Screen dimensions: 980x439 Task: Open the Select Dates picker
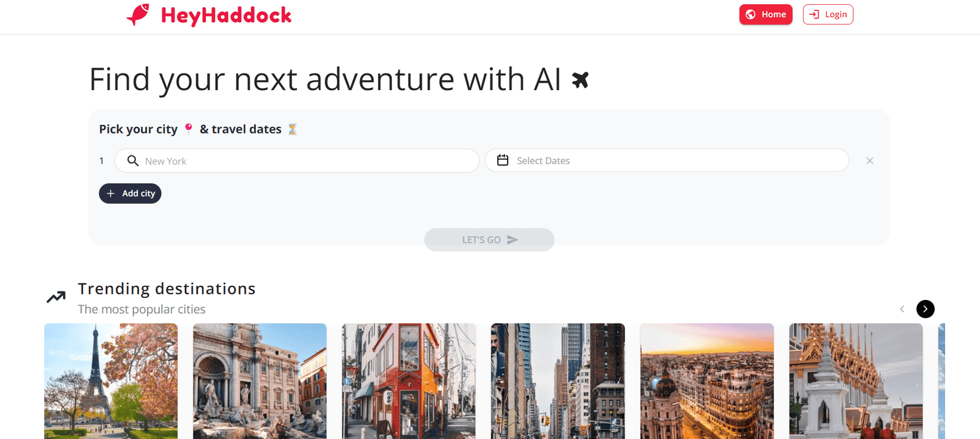point(667,160)
